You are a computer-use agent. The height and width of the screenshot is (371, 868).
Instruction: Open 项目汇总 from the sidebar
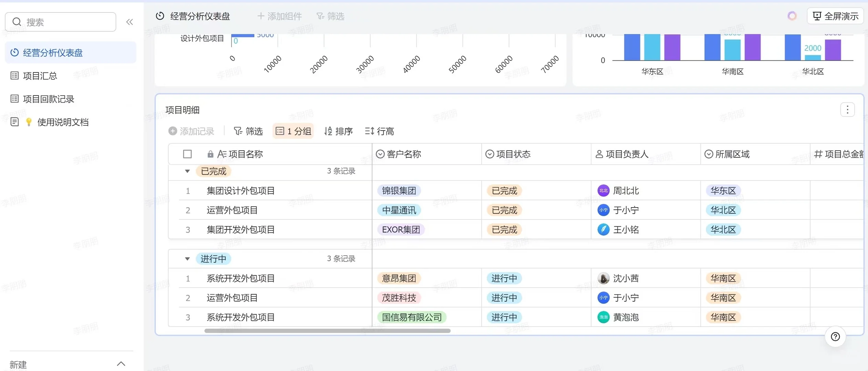pos(40,76)
